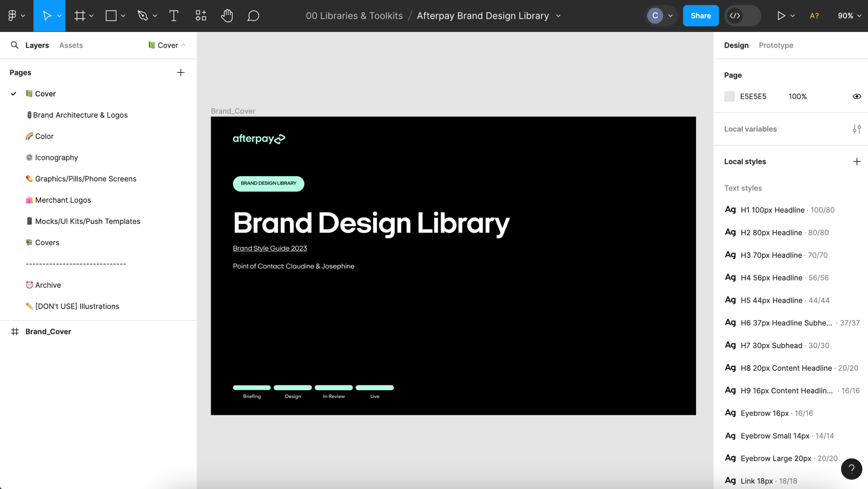868x489 pixels.
Task: Click the afterpay logo on the cover
Action: pyautogui.click(x=259, y=139)
